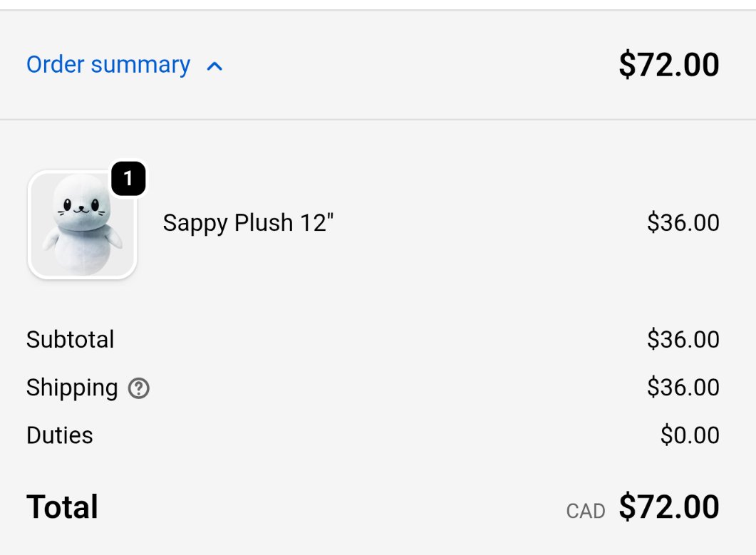Click the white strip above the summary header
Screen dimensions: 756x555
click(378, 4)
